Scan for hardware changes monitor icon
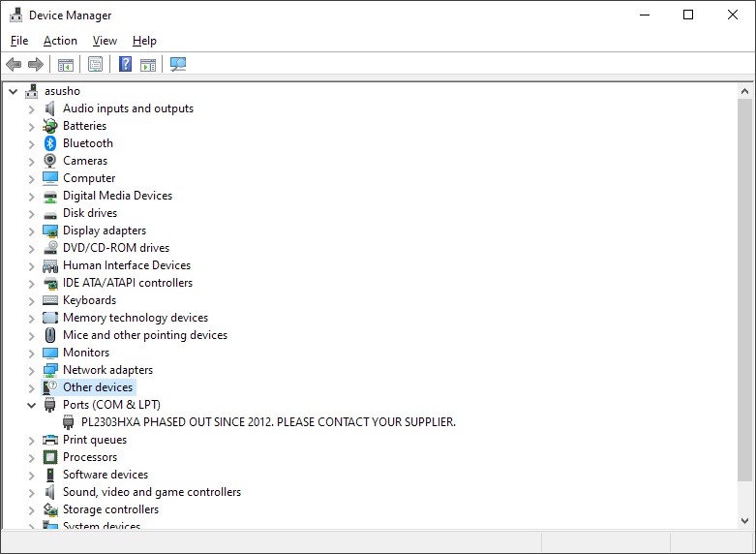Viewport: 756px width, 554px height. (178, 64)
